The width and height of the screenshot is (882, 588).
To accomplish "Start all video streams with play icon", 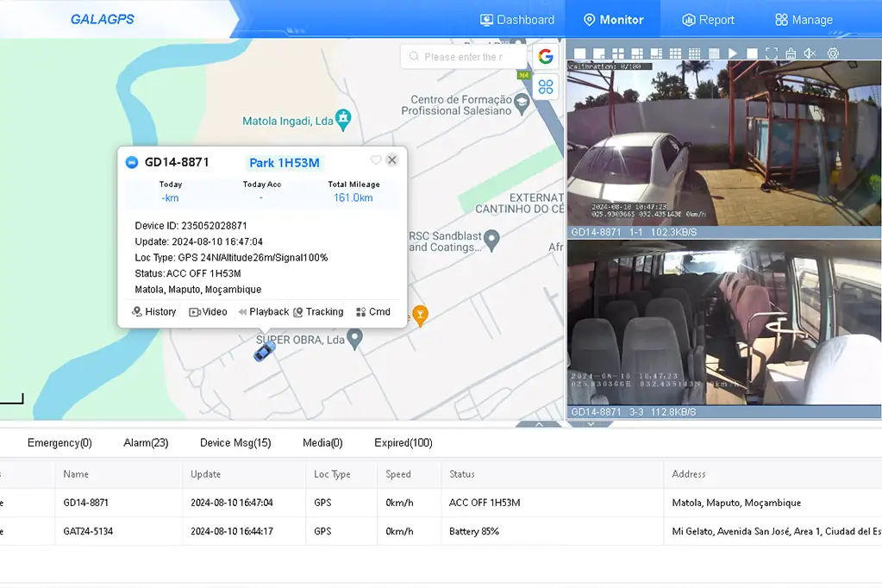I will (733, 53).
